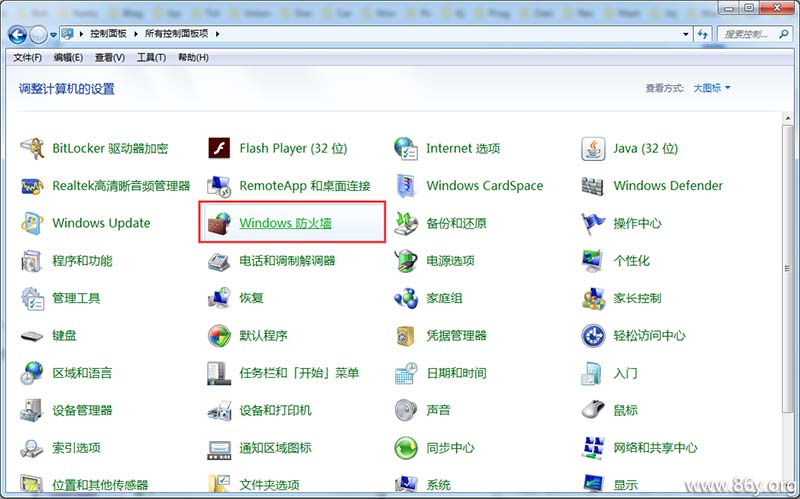Viewport: 800px width, 499px height.
Task: Click in the 搜索控制面板 search box
Action: pos(750,34)
